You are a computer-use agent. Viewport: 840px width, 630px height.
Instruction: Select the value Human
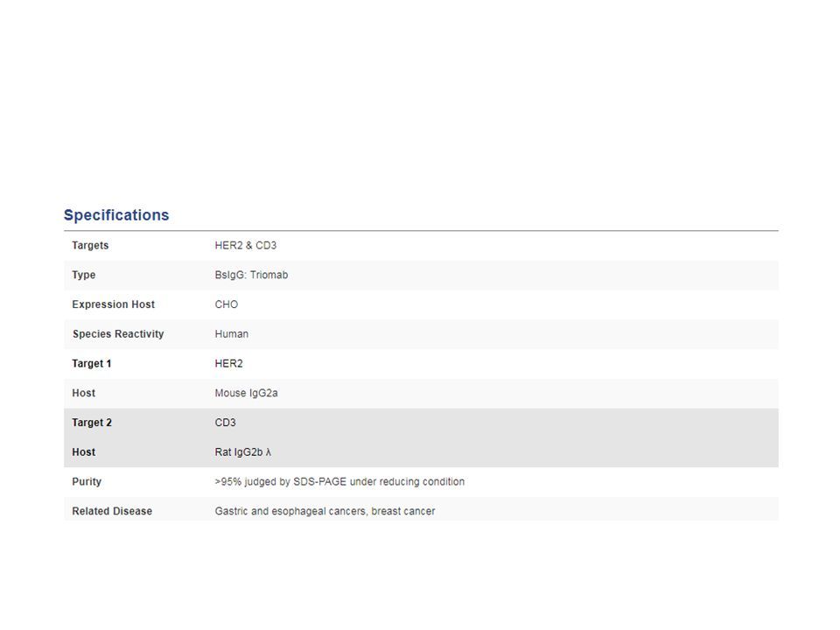tap(231, 333)
